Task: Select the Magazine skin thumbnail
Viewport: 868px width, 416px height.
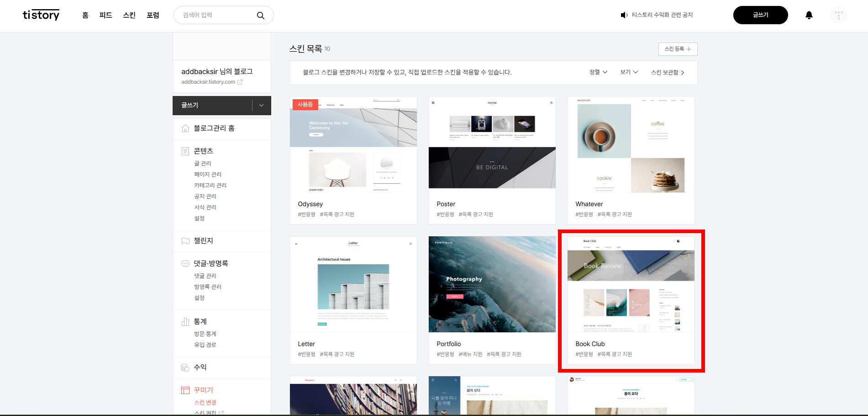Action: (353, 396)
